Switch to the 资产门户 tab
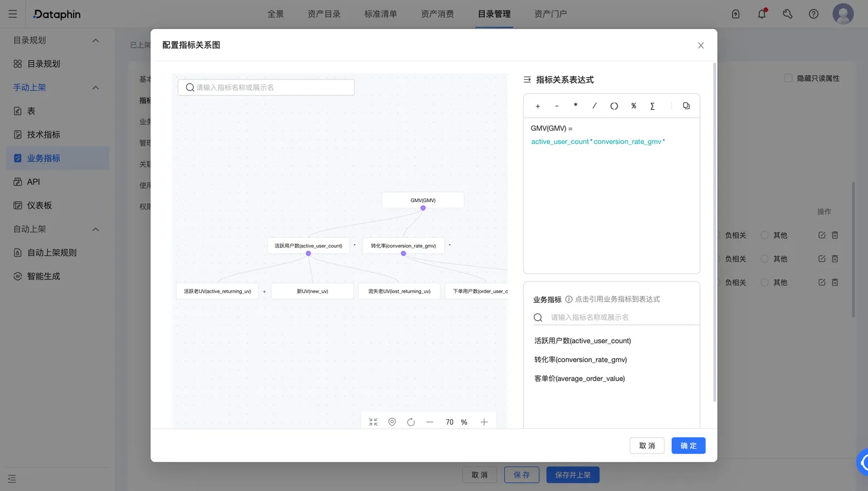This screenshot has width=868, height=491. tap(551, 14)
